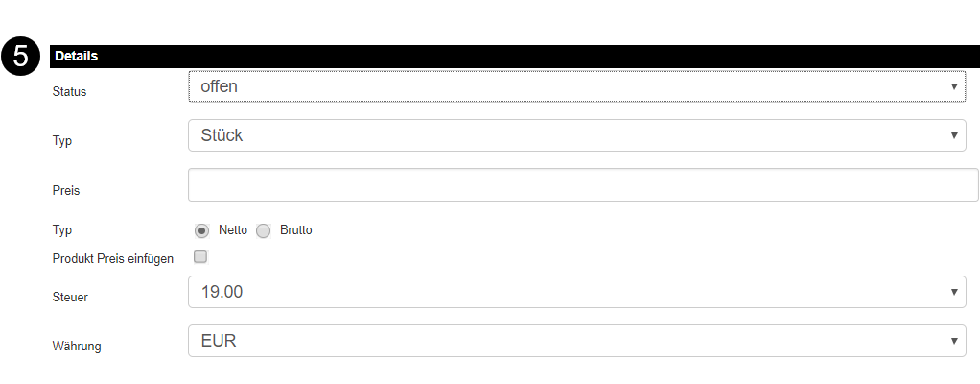This screenshot has height=384, width=980.
Task: Click the arrow on the EUR select box
Action: pyautogui.click(x=954, y=341)
